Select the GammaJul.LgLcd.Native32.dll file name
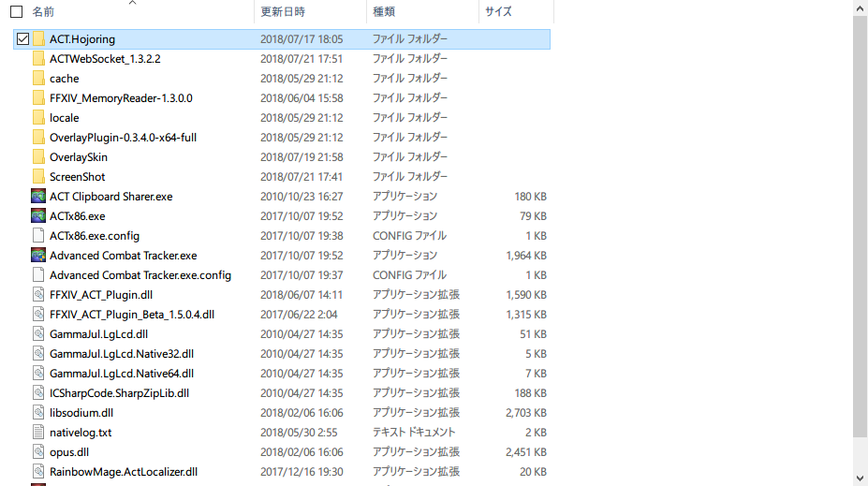 pyautogui.click(x=122, y=353)
